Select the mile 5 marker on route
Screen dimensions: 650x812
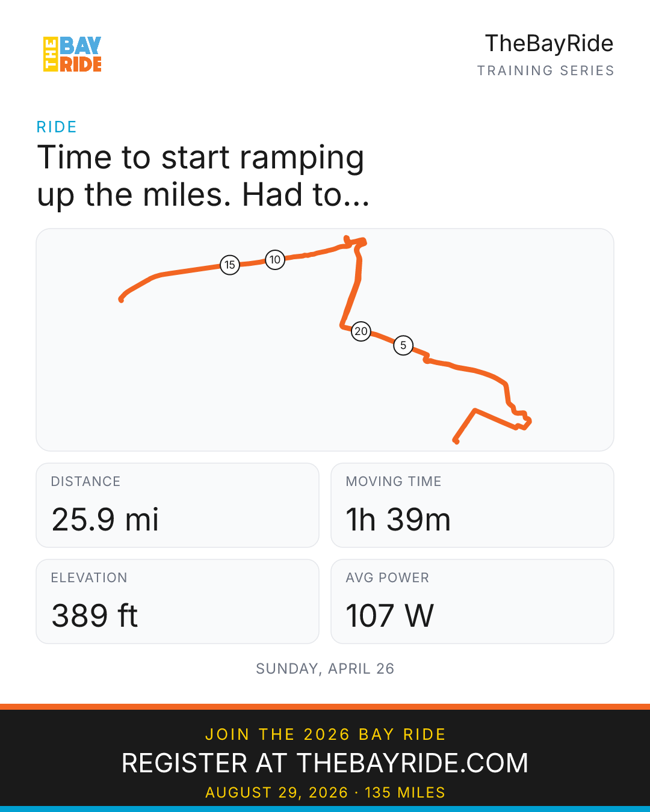403,345
